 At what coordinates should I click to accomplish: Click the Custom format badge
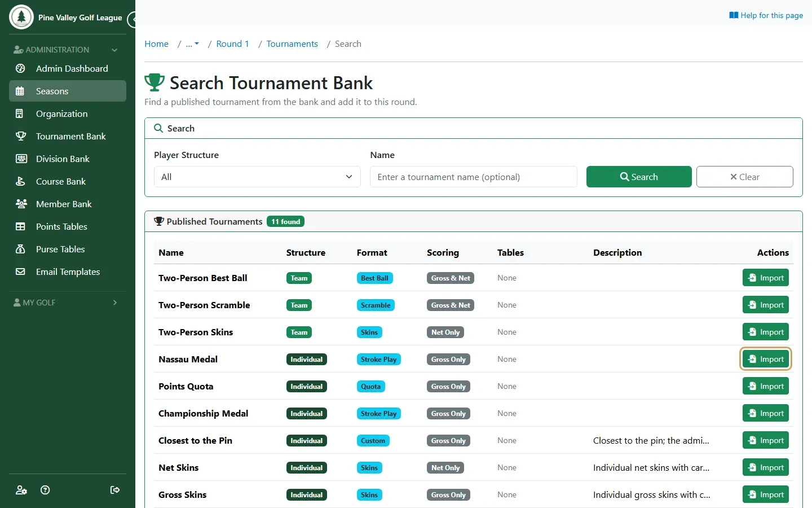[x=373, y=441]
